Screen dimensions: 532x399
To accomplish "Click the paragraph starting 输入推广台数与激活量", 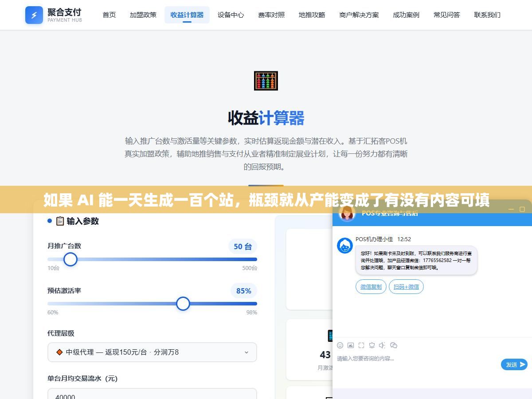I will pyautogui.click(x=266, y=154).
